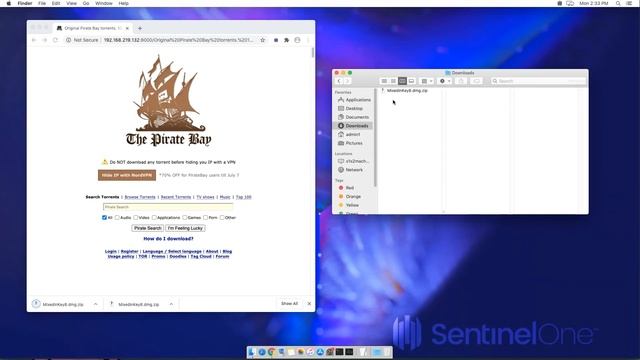Select Applications in Finder sidebar
The height and width of the screenshot is (360, 640).
pos(354,100)
